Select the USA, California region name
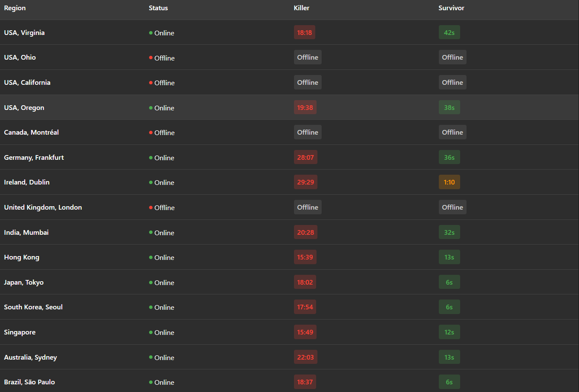Viewport: 579px width, 392px height. pos(27,83)
